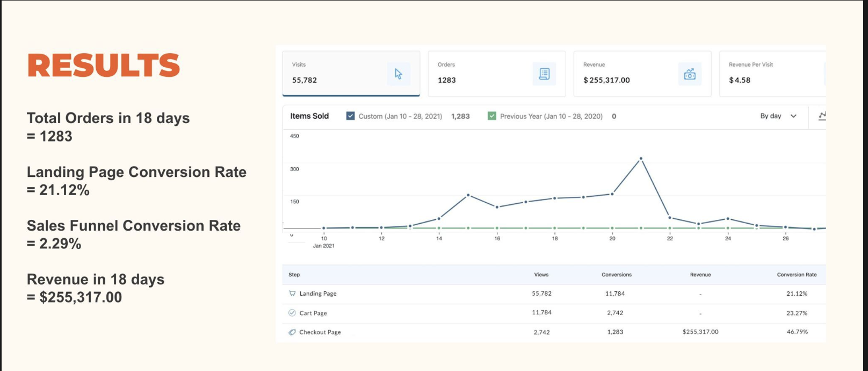This screenshot has width=868, height=371.
Task: Click the cursor icon in Visits card
Action: coord(399,74)
